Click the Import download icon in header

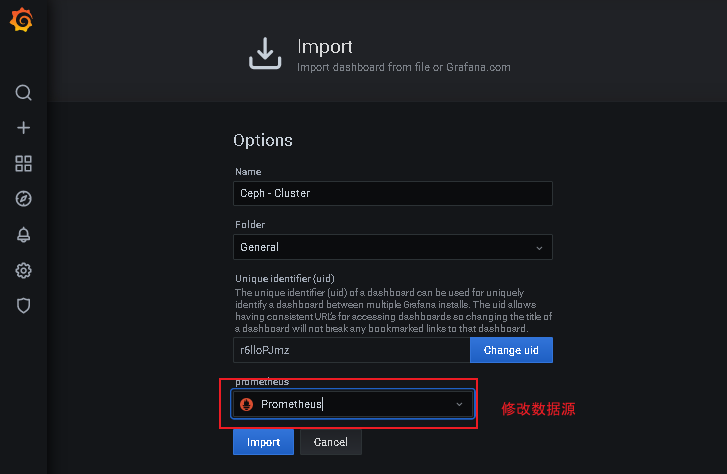(265, 53)
